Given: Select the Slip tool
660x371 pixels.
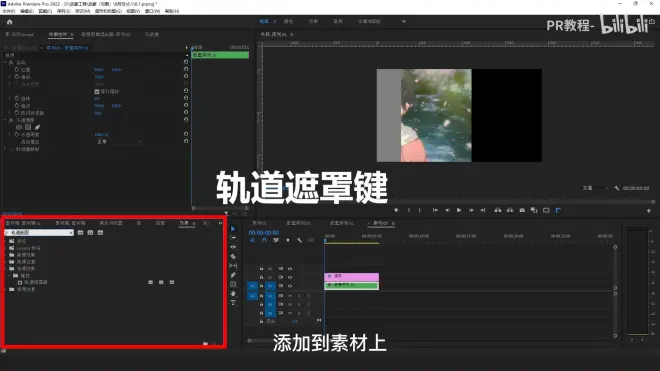Looking at the screenshot, I should pyautogui.click(x=233, y=266).
